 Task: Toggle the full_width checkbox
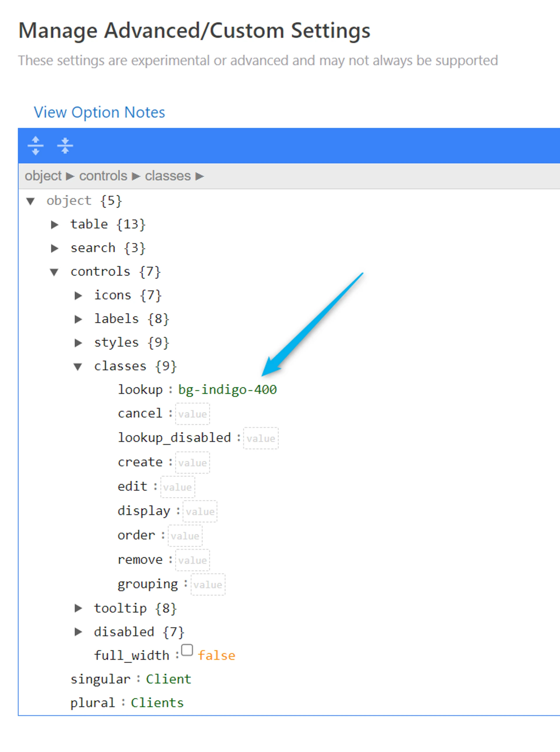(x=187, y=650)
